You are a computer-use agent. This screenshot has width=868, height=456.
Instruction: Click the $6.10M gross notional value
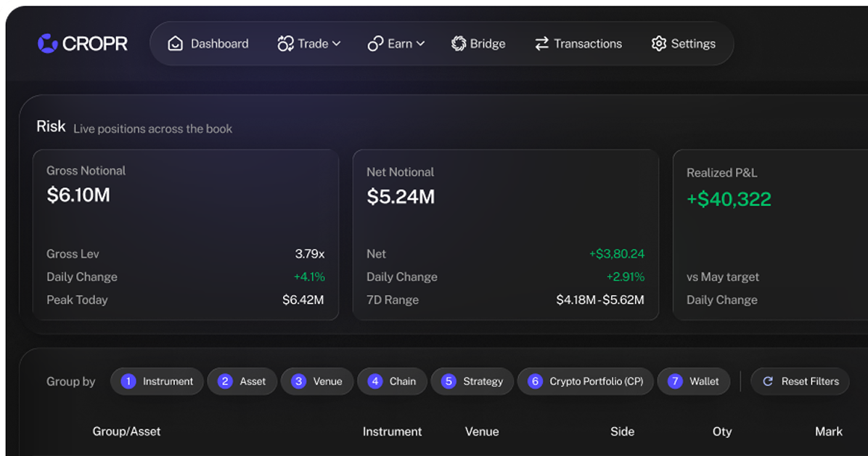point(78,195)
